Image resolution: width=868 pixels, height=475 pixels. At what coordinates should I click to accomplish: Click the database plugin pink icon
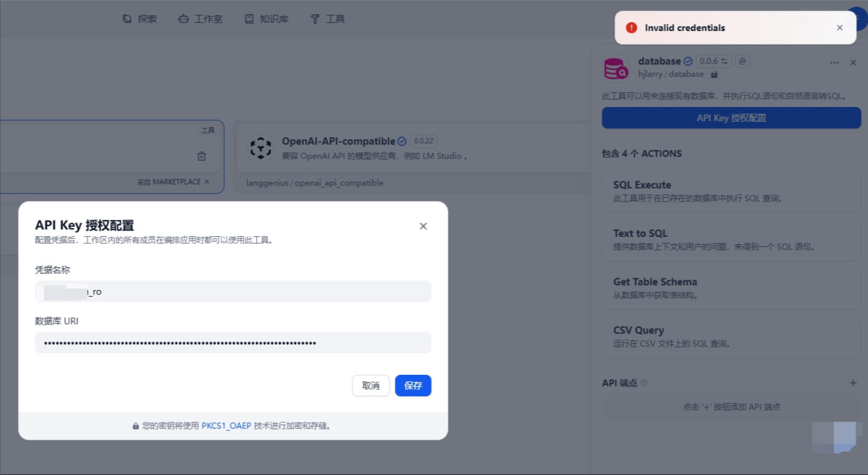(x=615, y=67)
